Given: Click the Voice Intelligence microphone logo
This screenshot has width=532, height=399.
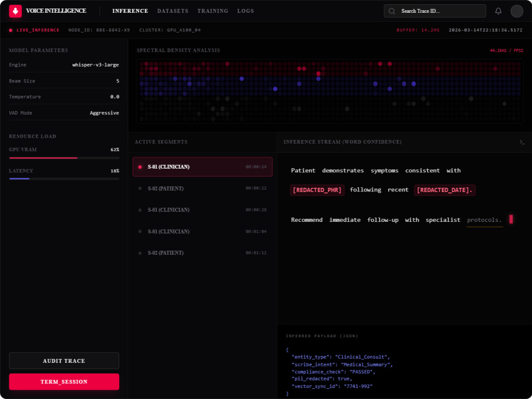Looking at the screenshot, I should 15,11.
